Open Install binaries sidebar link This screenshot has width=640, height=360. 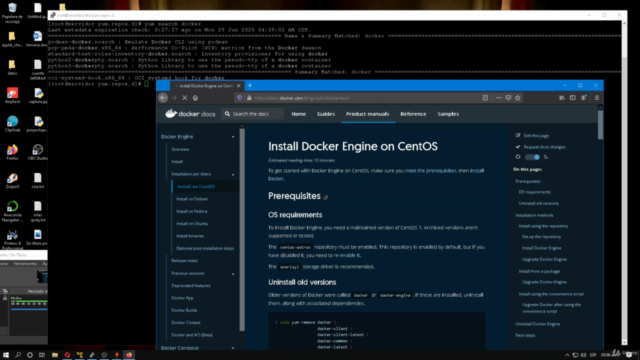point(190,236)
